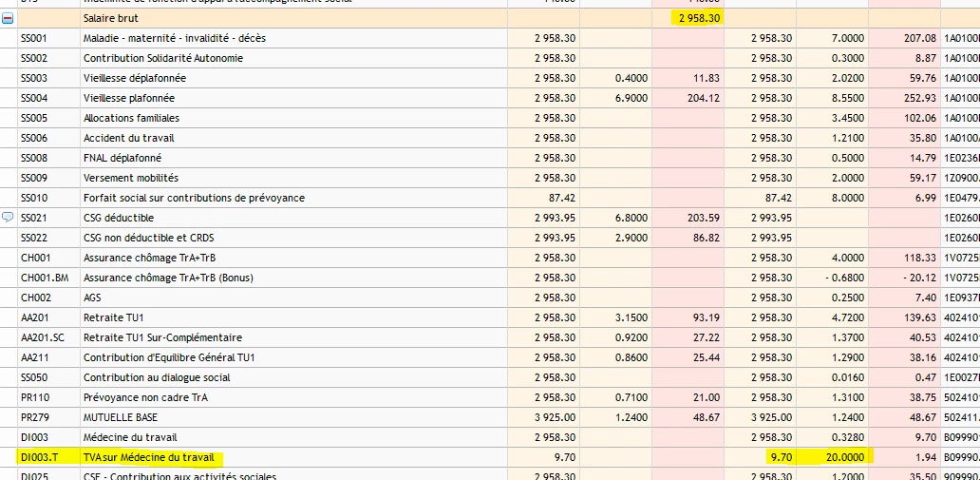This screenshot has height=480, width=980.
Task: Select code SS005
Action: pyautogui.click(x=34, y=118)
